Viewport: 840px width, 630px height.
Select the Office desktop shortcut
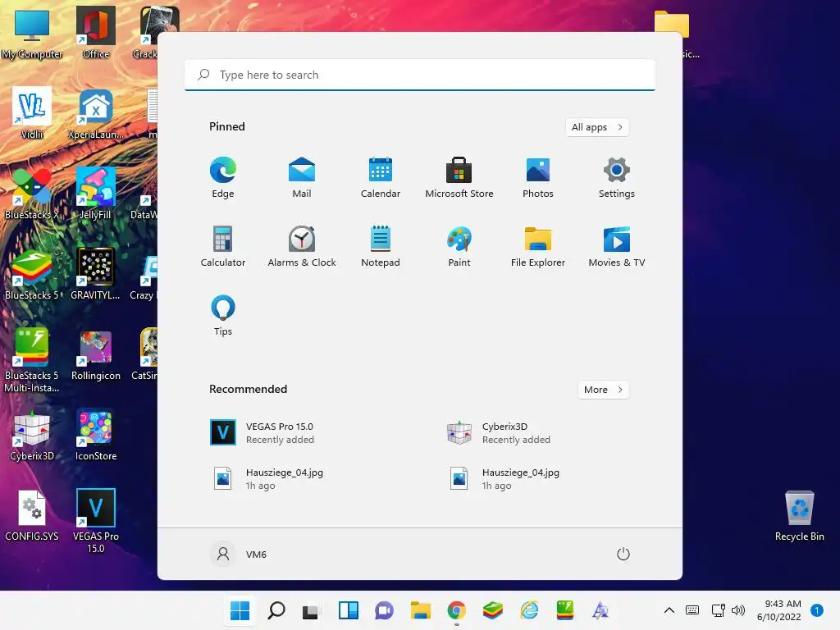click(96, 33)
